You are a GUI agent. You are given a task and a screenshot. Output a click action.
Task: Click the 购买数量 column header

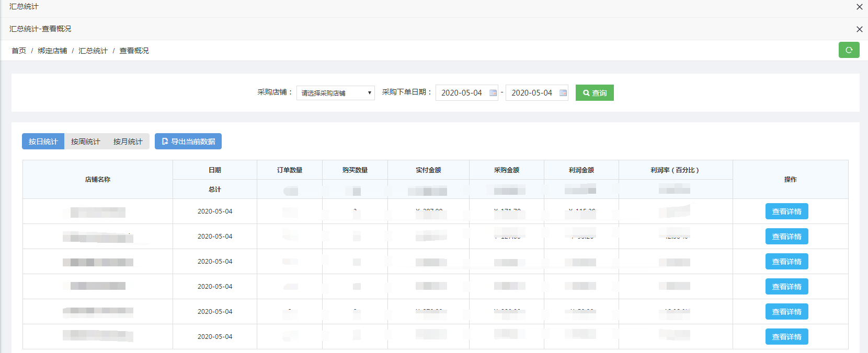click(x=355, y=170)
